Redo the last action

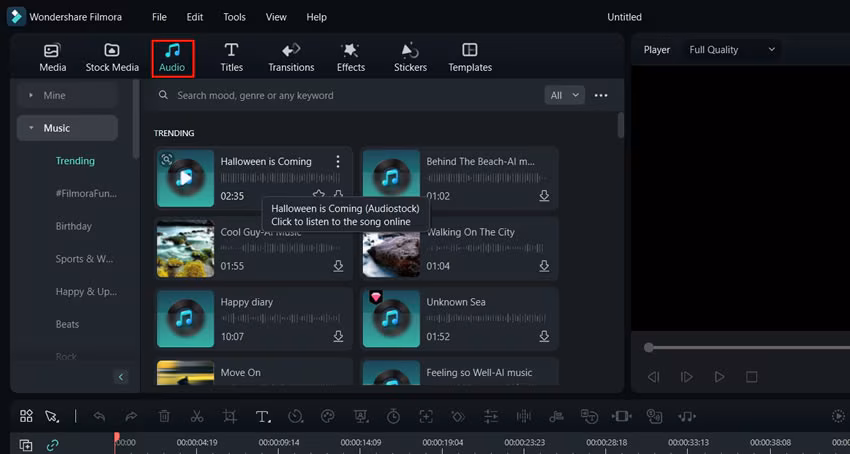click(131, 416)
